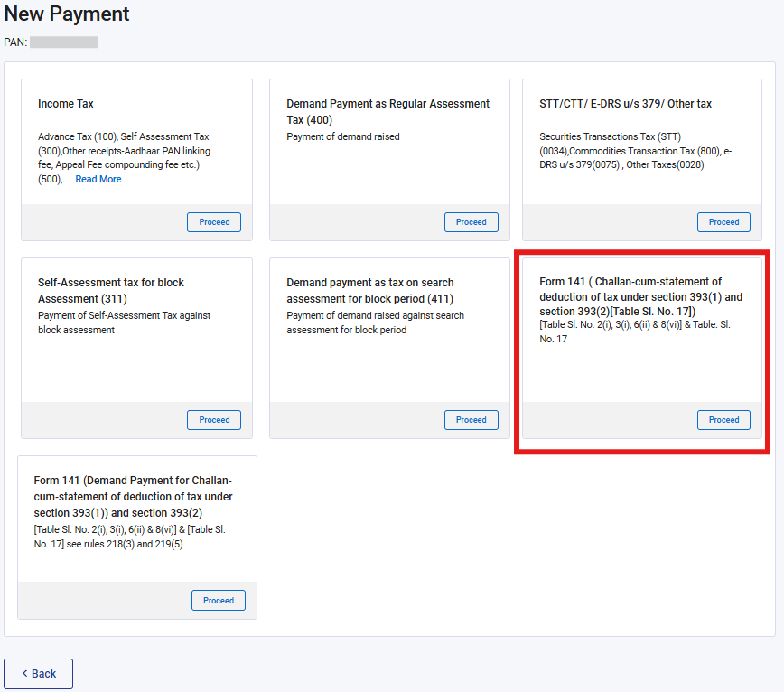784x692 pixels.
Task: Proceed with Demand Payment as Regular Assessment Tax (400)
Action: (471, 222)
